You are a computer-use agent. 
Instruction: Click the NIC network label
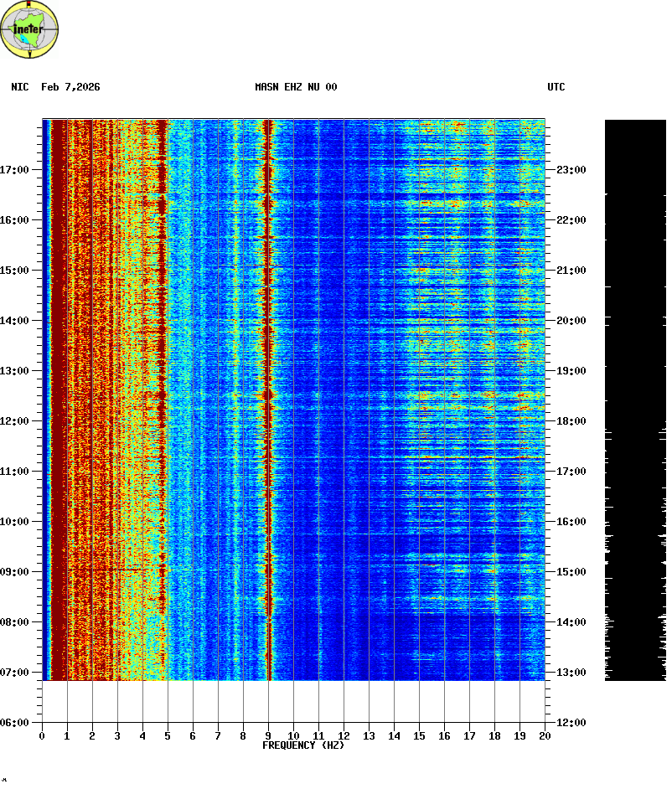[x=20, y=87]
